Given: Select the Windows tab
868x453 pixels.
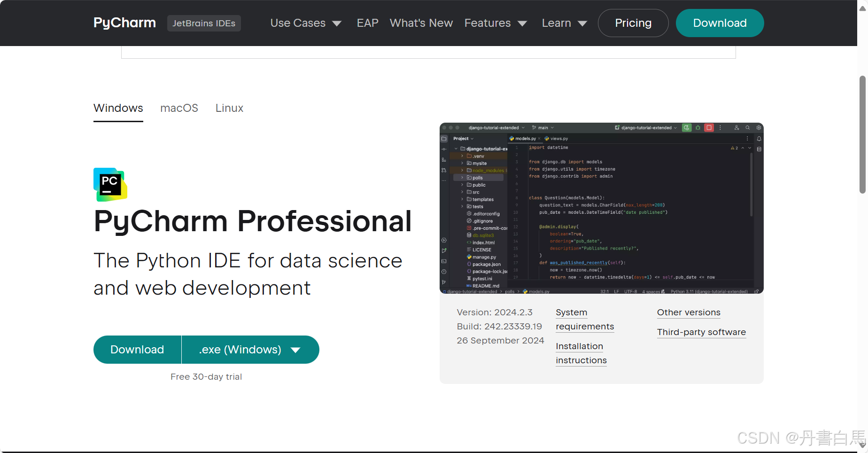Looking at the screenshot, I should 118,108.
